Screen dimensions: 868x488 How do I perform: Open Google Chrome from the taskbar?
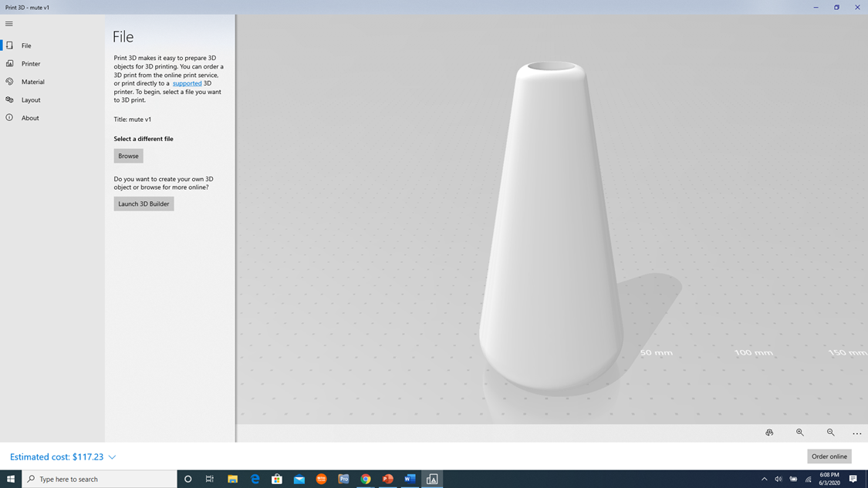(x=365, y=479)
